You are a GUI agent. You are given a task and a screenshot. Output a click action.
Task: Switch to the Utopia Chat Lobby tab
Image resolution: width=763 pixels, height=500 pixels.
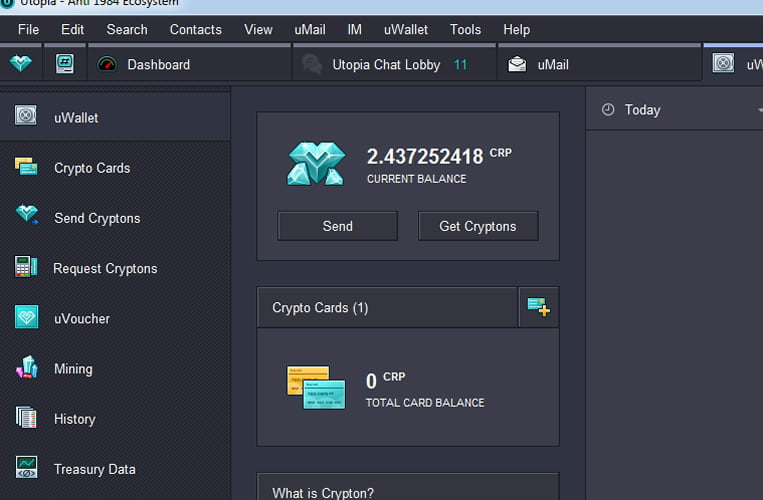(385, 64)
